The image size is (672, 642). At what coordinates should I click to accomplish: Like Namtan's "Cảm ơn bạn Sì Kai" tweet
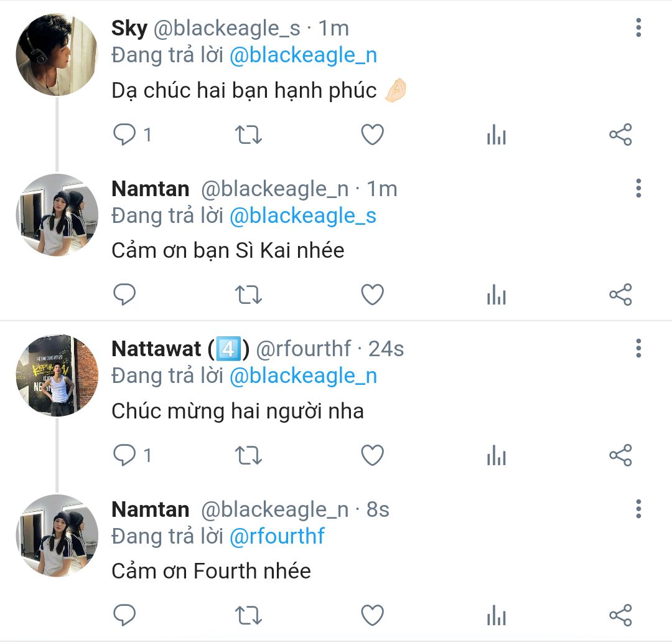coord(372,295)
